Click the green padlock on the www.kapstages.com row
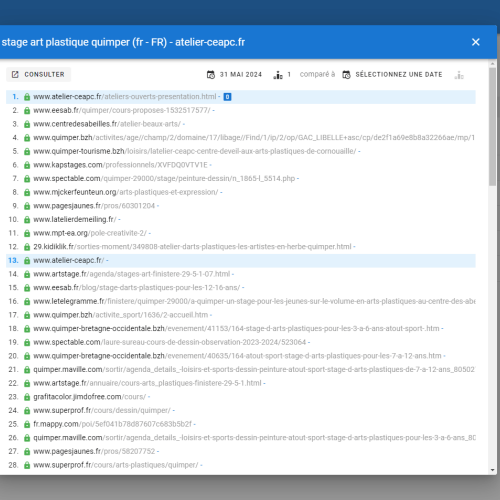This screenshot has width=500, height=500. pos(27,165)
